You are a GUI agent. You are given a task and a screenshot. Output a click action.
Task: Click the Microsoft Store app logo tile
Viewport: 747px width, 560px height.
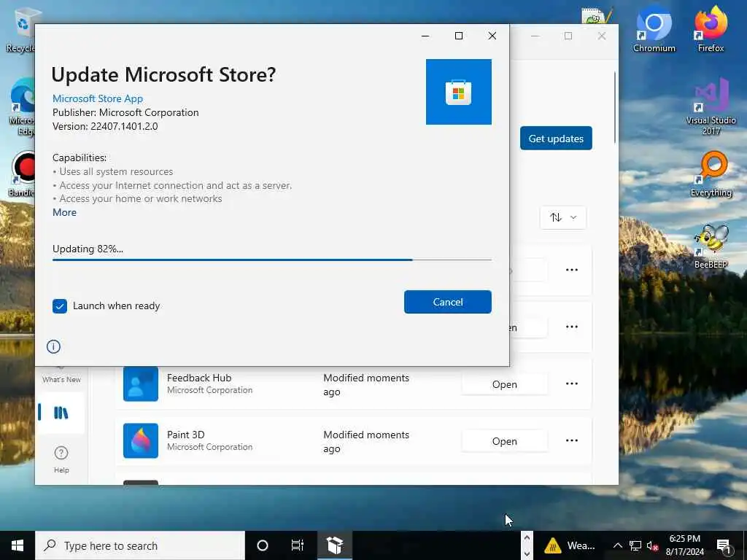coord(458,92)
